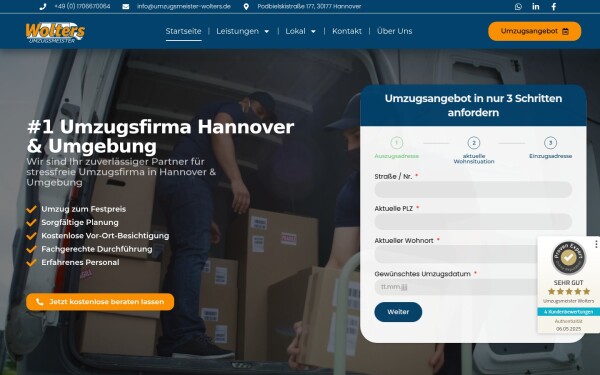The width and height of the screenshot is (600, 375).
Task: Expand the Leistungen dropdown arrow
Action: pos(267,31)
